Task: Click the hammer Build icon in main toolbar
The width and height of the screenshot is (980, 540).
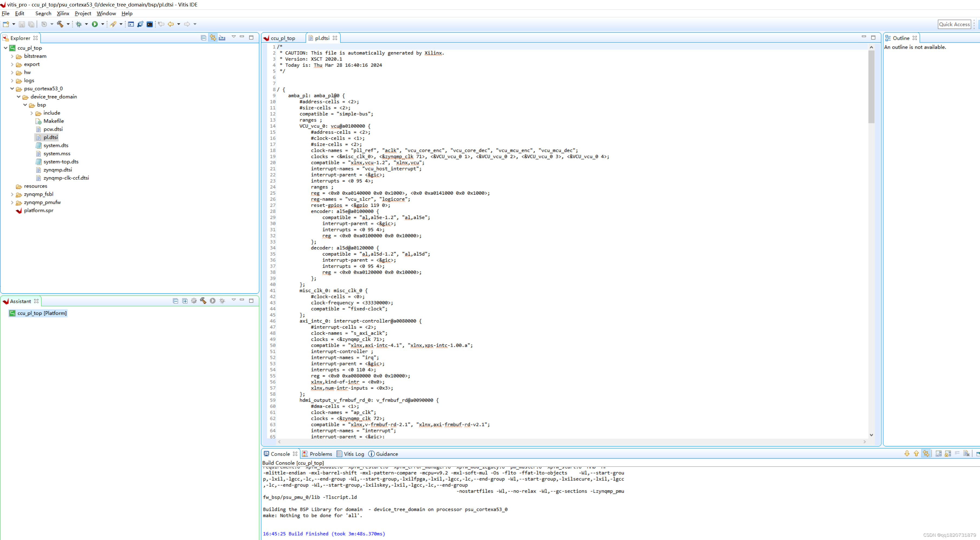Action: click(x=60, y=24)
